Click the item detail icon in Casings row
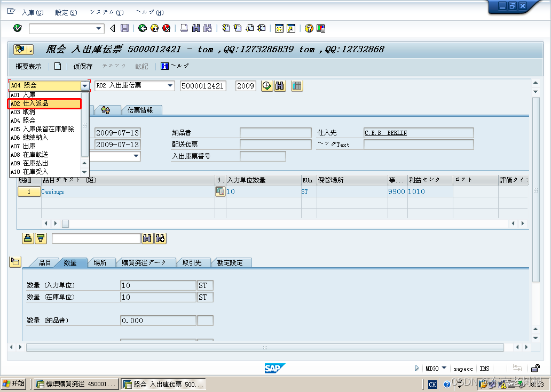 tap(221, 191)
